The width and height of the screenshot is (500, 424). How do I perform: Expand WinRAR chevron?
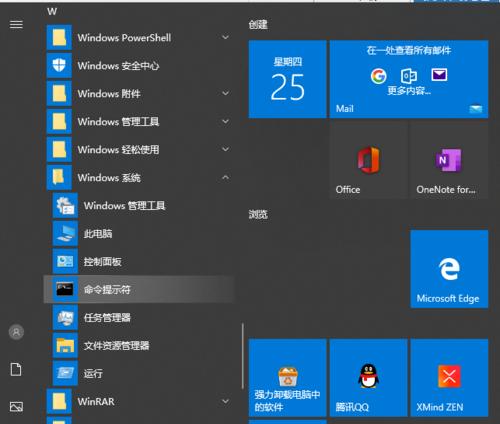226,401
